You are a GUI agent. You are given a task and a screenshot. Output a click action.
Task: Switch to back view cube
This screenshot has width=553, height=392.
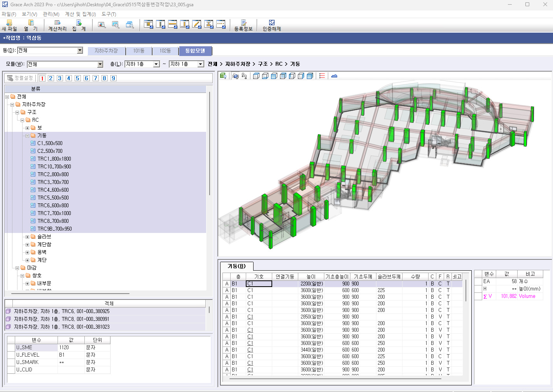(x=283, y=76)
